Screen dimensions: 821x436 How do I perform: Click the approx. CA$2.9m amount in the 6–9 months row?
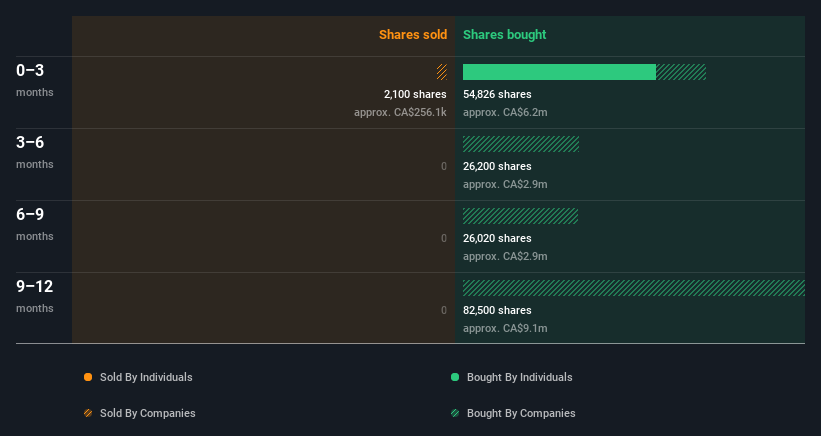505,256
